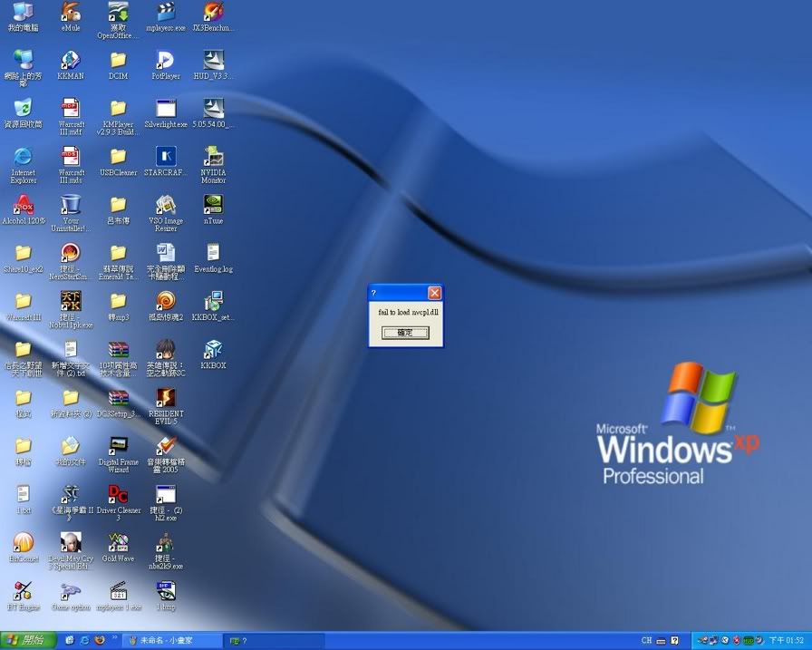Switch to the 未命名 - 小畫家 taskbar window
Image resolution: width=812 pixels, height=650 pixels.
tap(170, 640)
